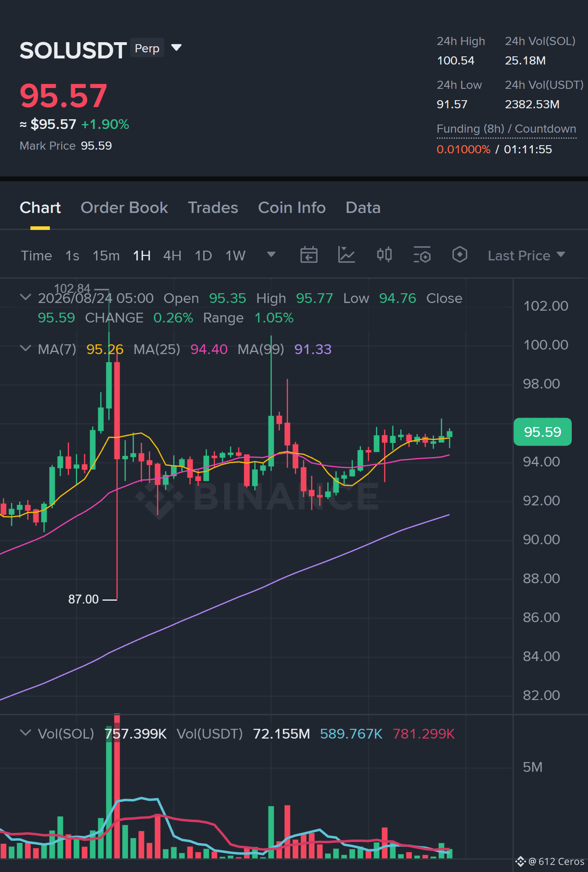Image resolution: width=588 pixels, height=872 pixels.
Task: Open the Last Price dropdown
Action: click(x=526, y=256)
